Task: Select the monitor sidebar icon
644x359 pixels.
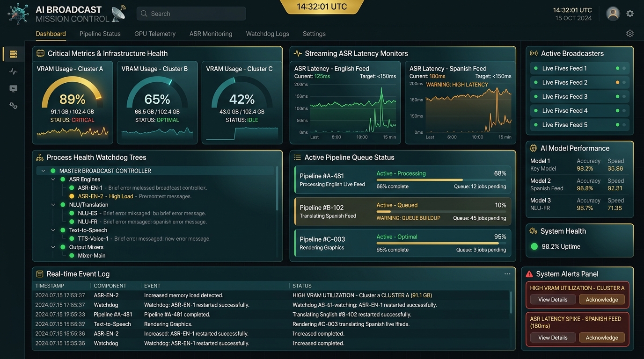Action: click(13, 89)
